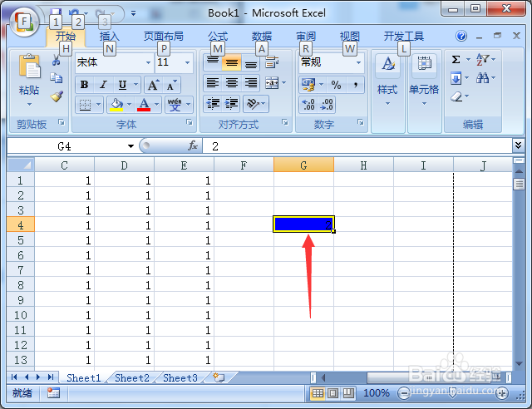The image size is (532, 409).
Task: Click Merge and Center icon
Action: click(x=272, y=83)
